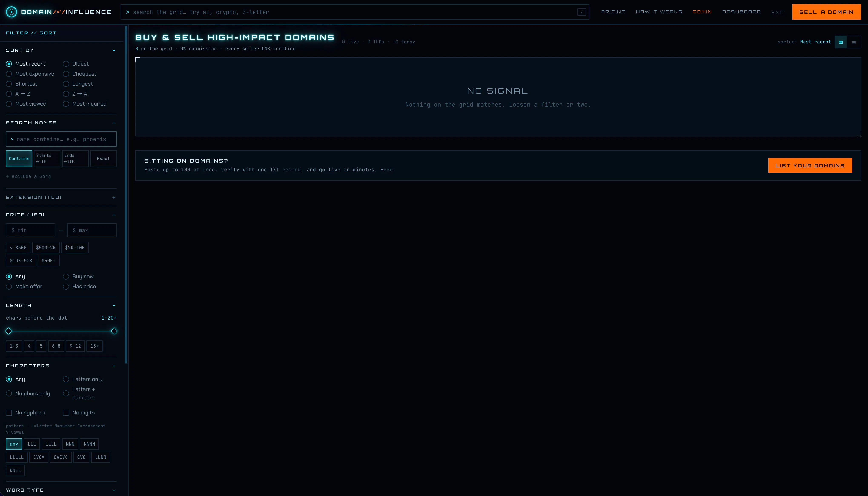Apply the $2K-10K price preset

point(75,248)
